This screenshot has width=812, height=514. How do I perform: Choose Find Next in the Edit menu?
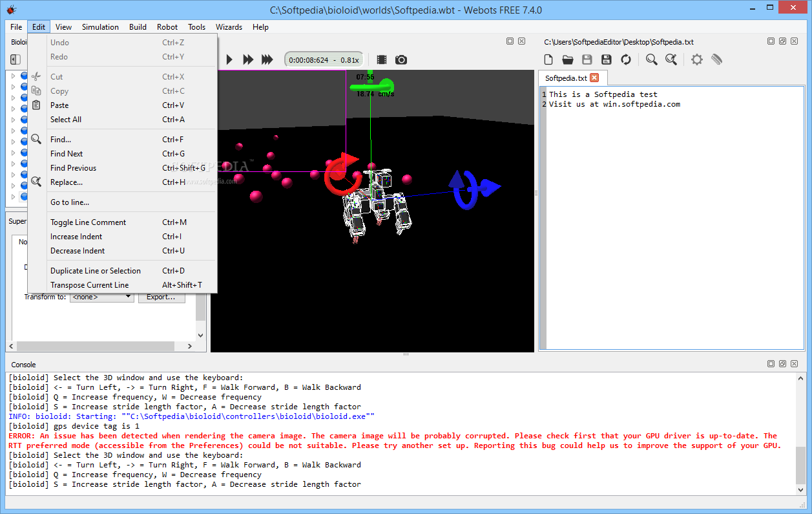122,154
